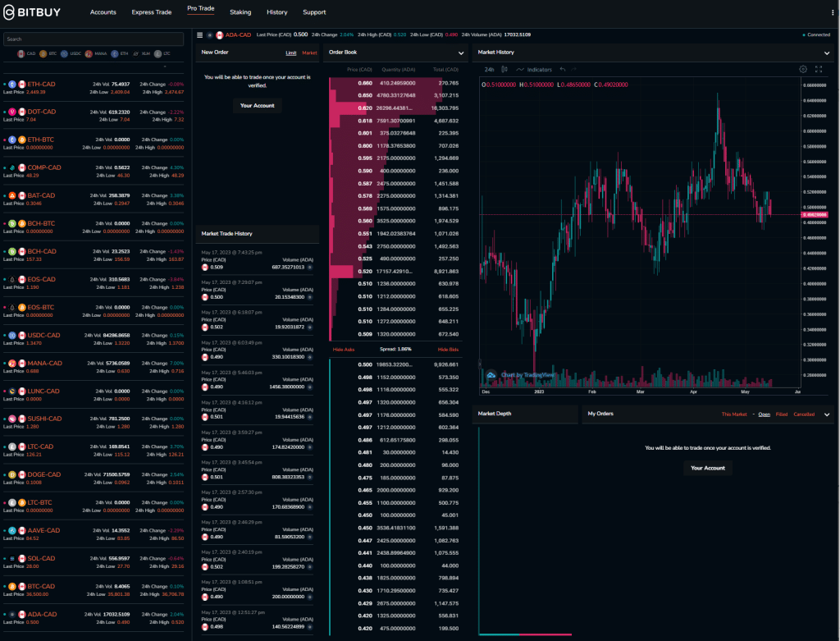This screenshot has width=840, height=641.
Task: Open the Express Trade menu item
Action: (151, 12)
